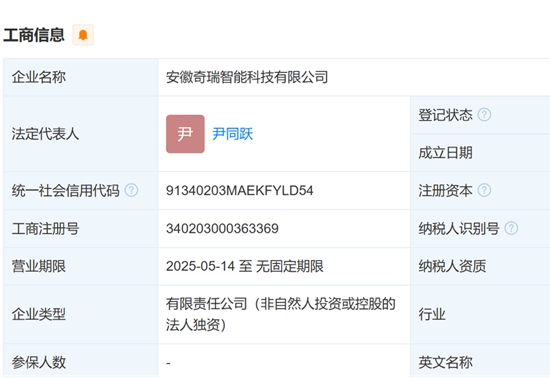550x378 pixels.
Task: Click the 法定代表人 label cell
Action: [x=81, y=134]
